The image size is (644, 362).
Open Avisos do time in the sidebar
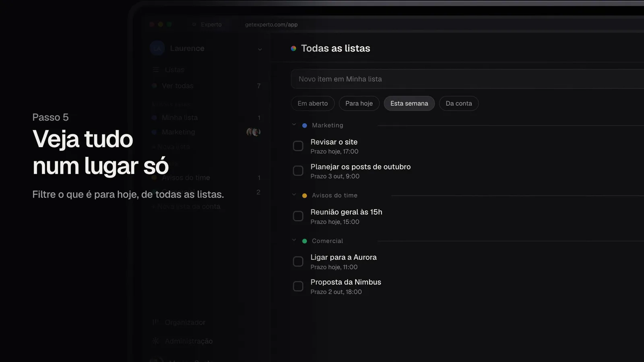(x=186, y=177)
